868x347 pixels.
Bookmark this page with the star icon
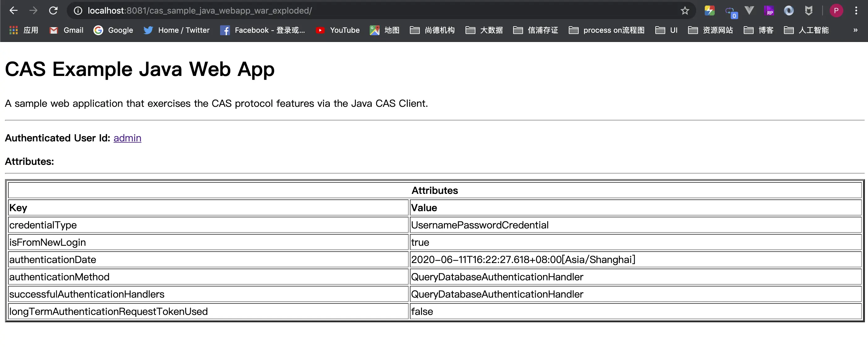click(x=685, y=10)
